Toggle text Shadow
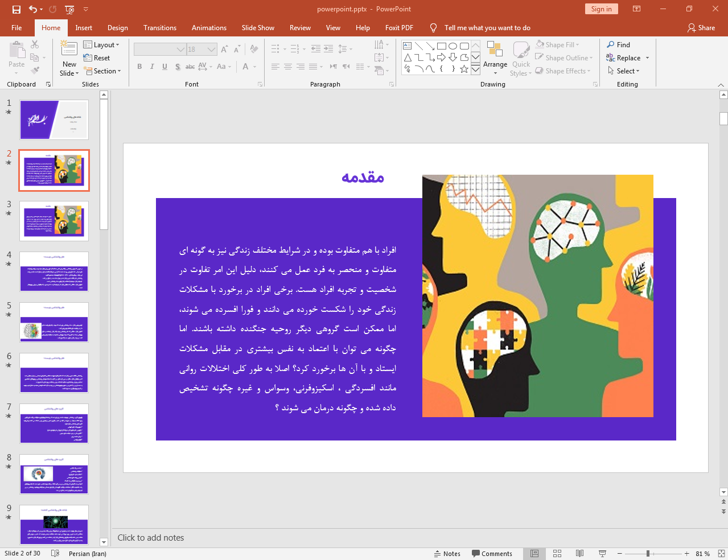This screenshot has height=560, width=728. [178, 67]
